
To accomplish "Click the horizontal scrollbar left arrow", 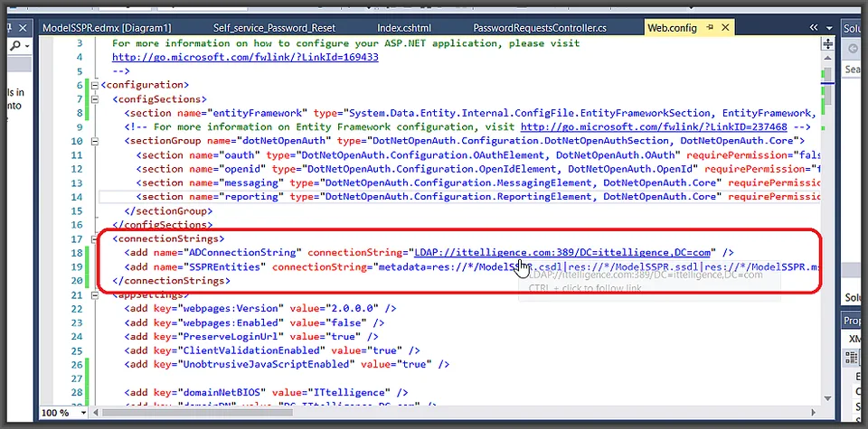I will click(x=97, y=413).
